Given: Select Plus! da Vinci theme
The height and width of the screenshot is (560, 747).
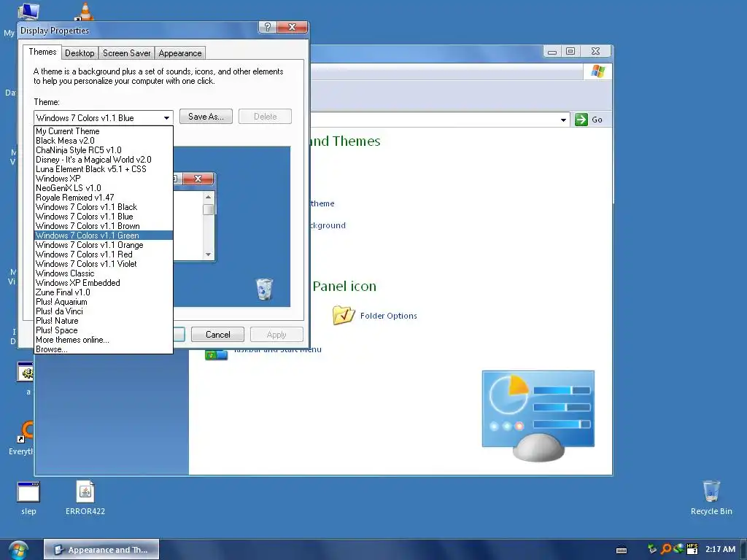Looking at the screenshot, I should [x=104, y=311].
